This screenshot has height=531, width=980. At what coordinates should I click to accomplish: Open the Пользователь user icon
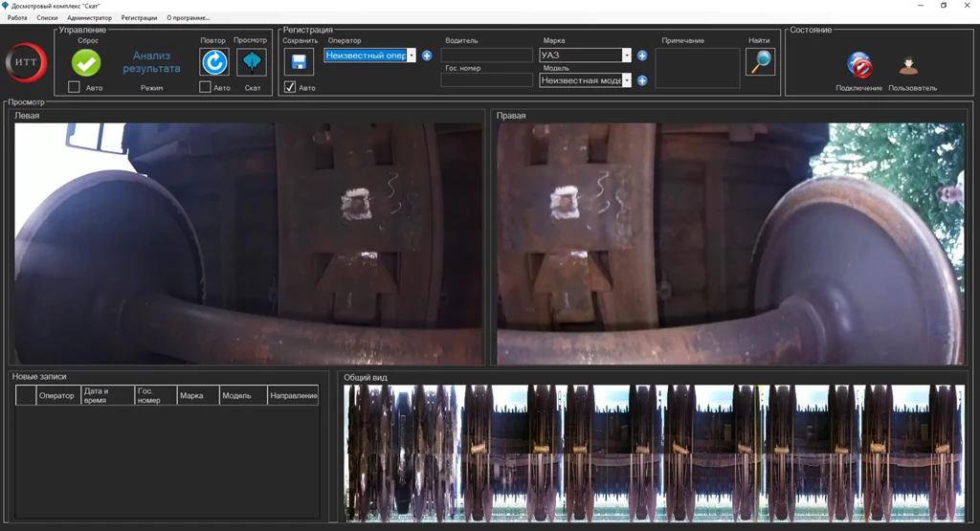908,67
